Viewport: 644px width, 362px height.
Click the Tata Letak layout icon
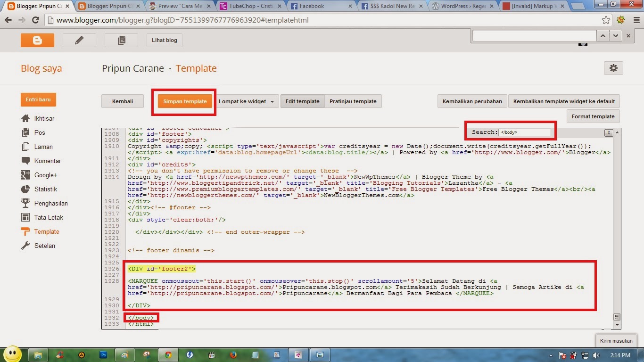tap(25, 217)
